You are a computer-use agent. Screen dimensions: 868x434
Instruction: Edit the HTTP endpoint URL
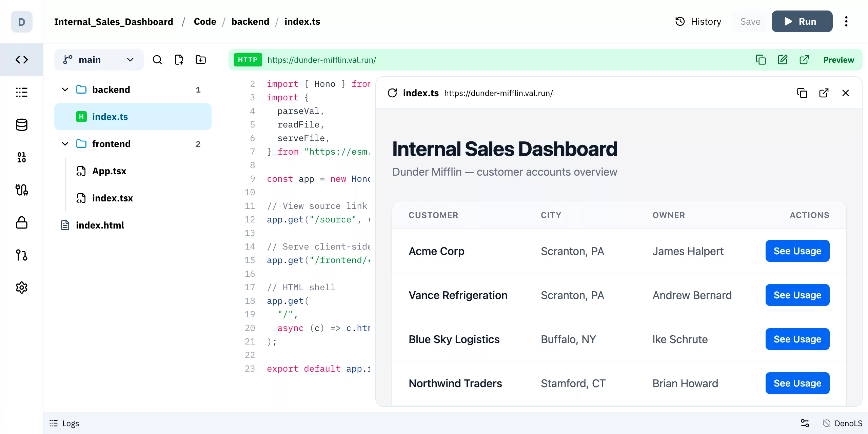[782, 60]
